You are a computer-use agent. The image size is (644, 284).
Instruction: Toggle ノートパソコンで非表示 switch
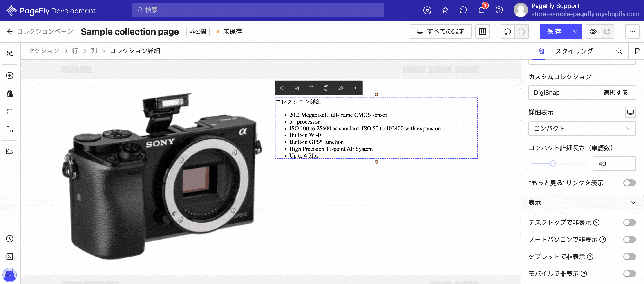(629, 240)
